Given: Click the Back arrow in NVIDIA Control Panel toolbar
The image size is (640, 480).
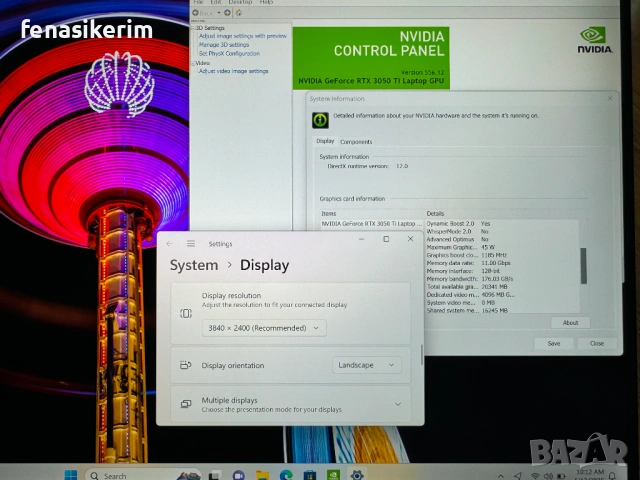Looking at the screenshot, I should pos(196,13).
